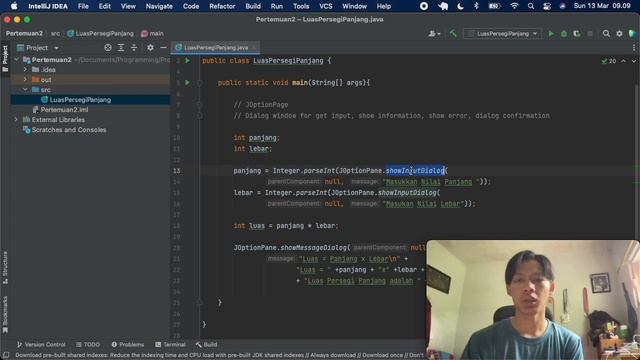Switch to LuasPersegiPanjang.java editor tab
Screen dimensions: 640x360
click(216, 48)
